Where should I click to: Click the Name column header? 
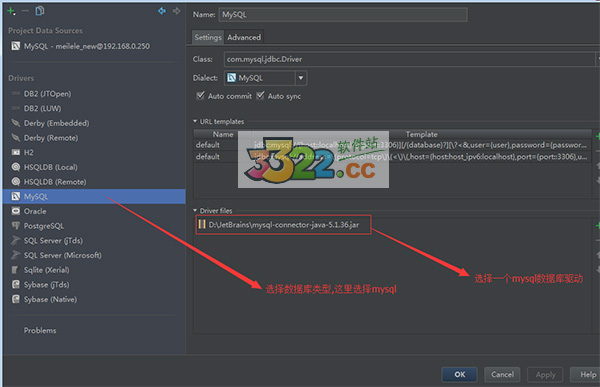click(x=223, y=134)
